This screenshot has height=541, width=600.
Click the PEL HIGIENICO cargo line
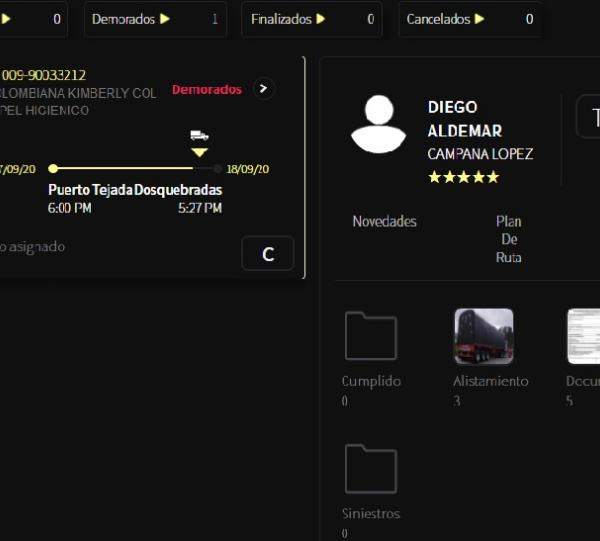point(44,111)
